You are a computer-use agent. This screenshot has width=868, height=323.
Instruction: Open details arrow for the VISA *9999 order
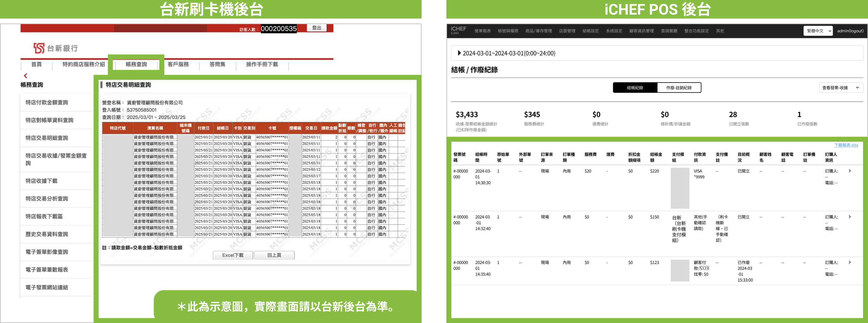click(849, 171)
